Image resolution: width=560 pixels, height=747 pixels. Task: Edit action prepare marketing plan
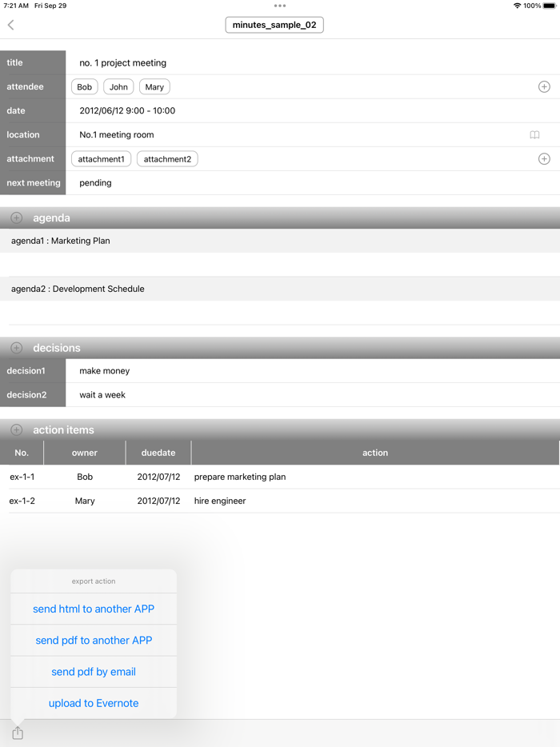pyautogui.click(x=240, y=477)
